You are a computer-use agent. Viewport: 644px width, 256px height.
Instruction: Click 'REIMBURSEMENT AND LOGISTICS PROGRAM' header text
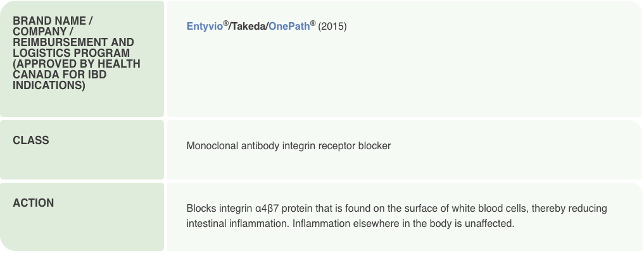[x=73, y=48]
